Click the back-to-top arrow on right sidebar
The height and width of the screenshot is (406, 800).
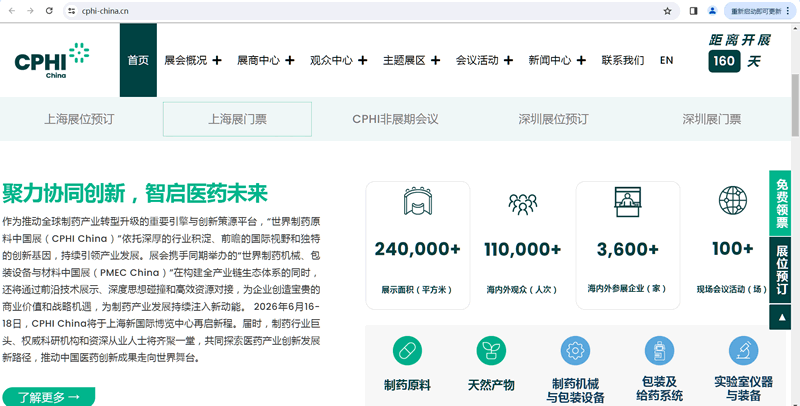[x=782, y=316]
